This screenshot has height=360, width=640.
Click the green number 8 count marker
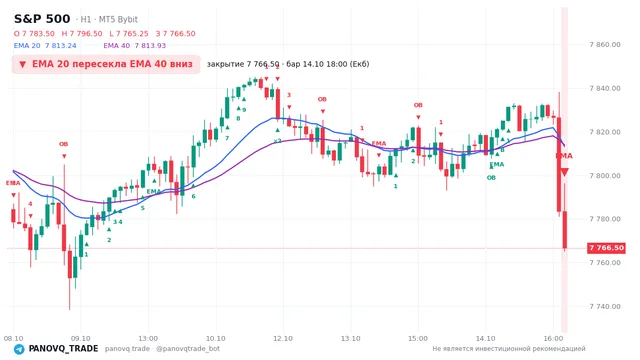point(238,119)
